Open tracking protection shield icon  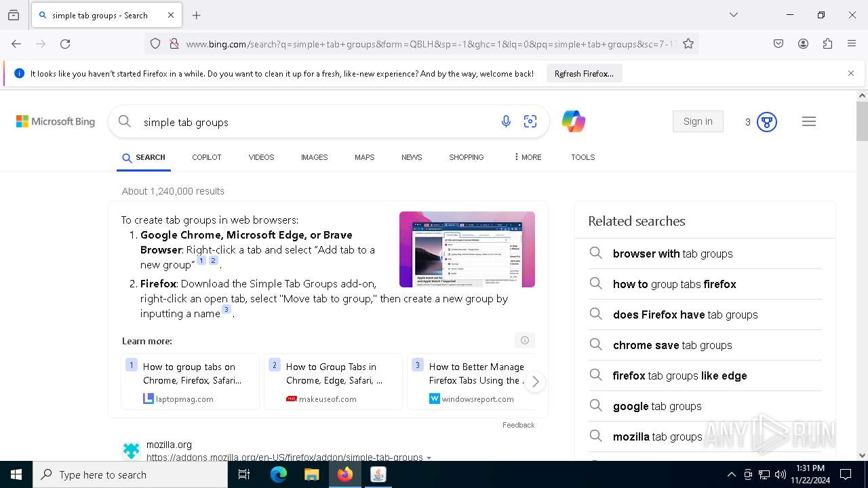tap(155, 43)
